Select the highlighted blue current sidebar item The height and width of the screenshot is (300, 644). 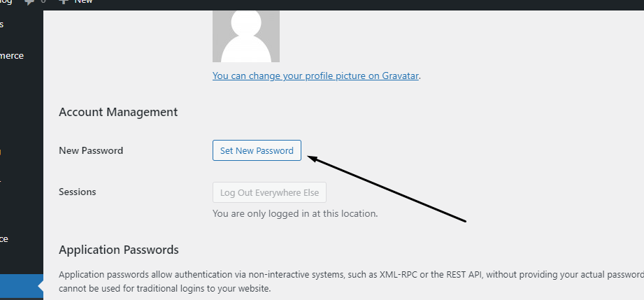[x=22, y=286]
